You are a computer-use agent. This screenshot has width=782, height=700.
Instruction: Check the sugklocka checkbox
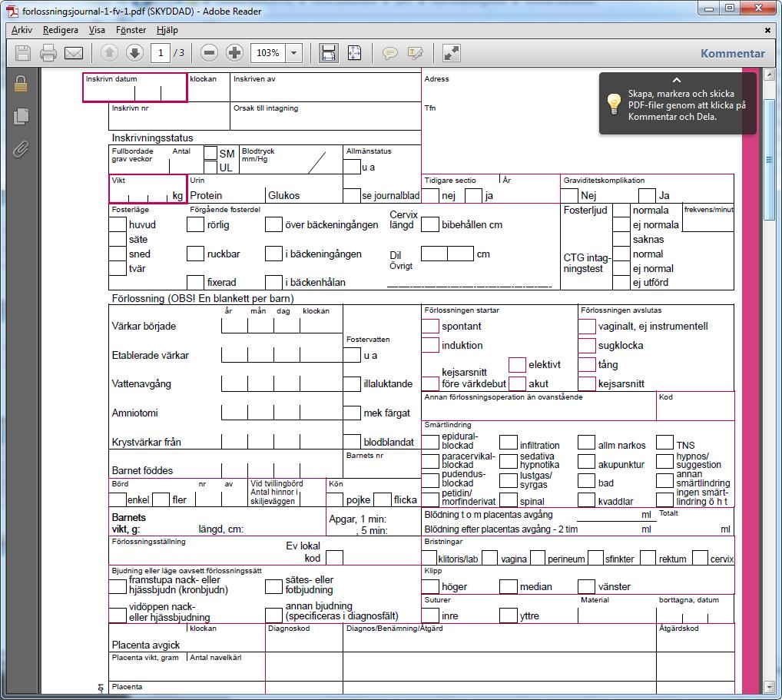587,345
